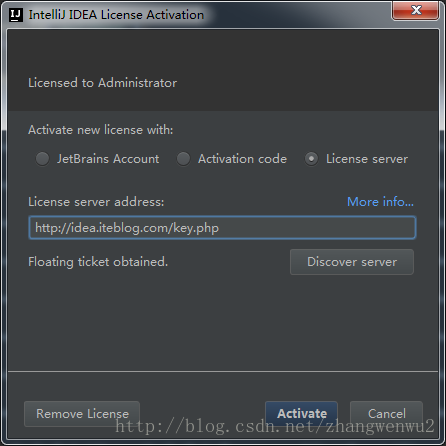Open the More info... link

pyautogui.click(x=380, y=202)
